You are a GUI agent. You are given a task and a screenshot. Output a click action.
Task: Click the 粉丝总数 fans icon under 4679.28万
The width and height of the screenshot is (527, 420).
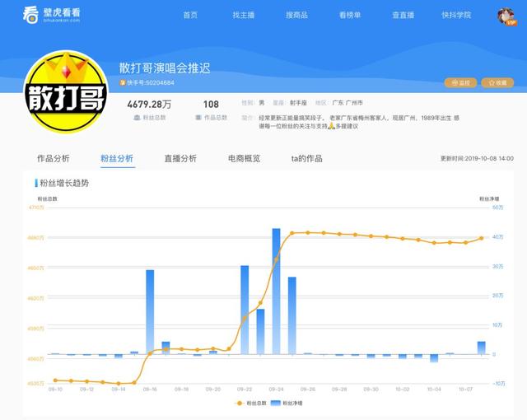coord(137,118)
